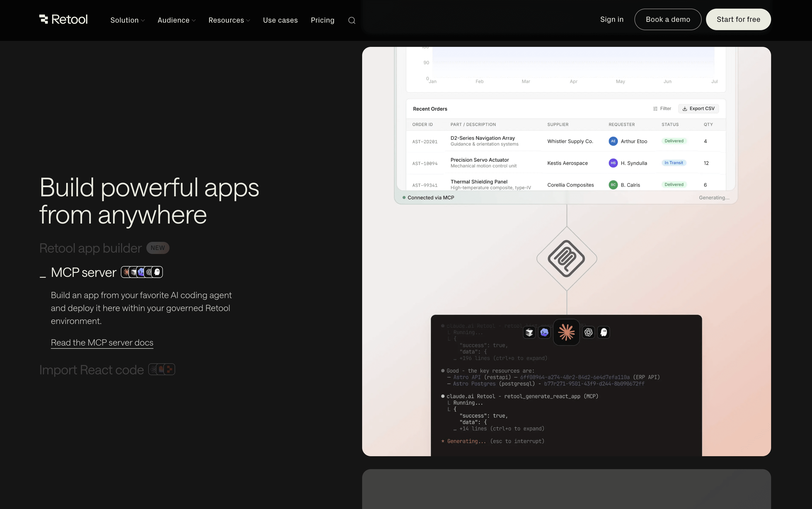Go to the Pricing page

pyautogui.click(x=322, y=20)
